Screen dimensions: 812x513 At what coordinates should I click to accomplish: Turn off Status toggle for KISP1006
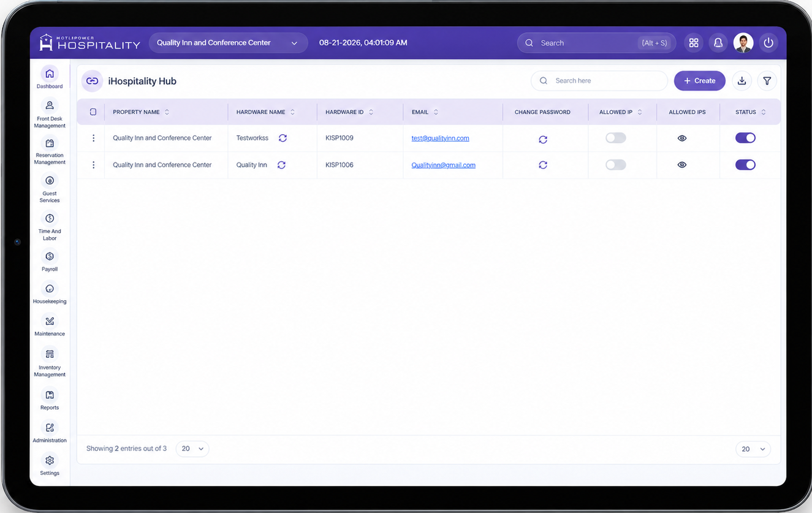745,165
